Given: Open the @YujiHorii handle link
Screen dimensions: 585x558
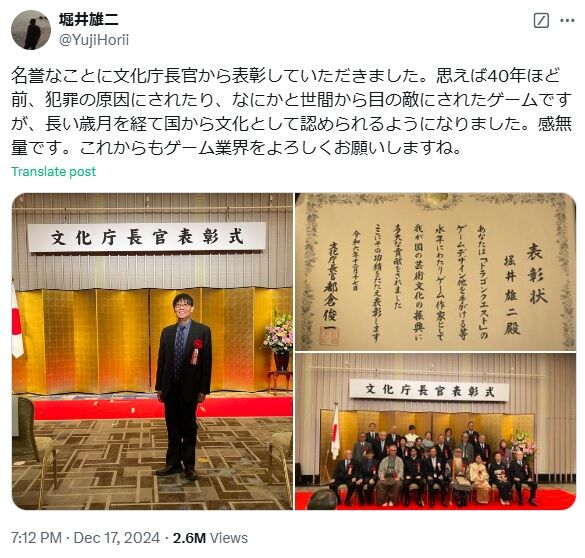Looking at the screenshot, I should 94,40.
